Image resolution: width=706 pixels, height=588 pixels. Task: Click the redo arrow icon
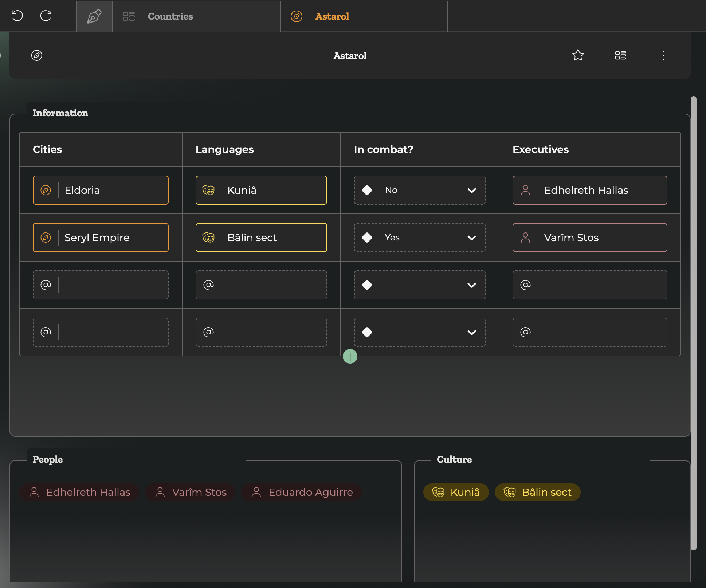coord(46,16)
